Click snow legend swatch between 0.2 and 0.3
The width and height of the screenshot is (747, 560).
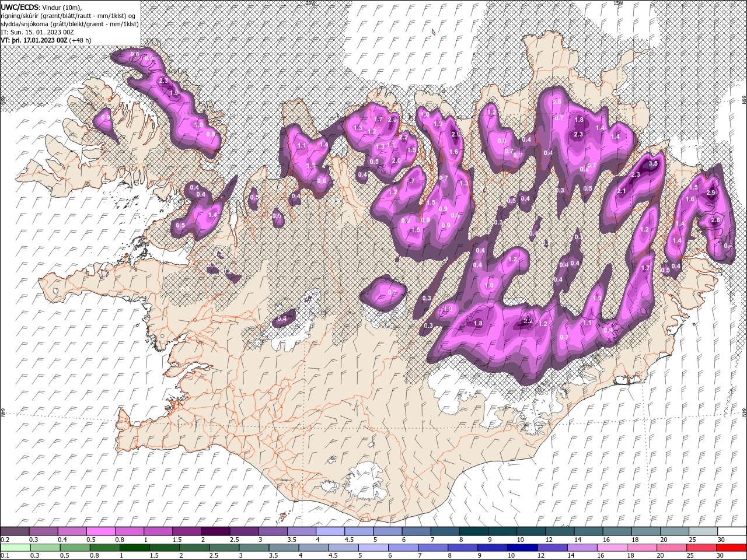15,531
